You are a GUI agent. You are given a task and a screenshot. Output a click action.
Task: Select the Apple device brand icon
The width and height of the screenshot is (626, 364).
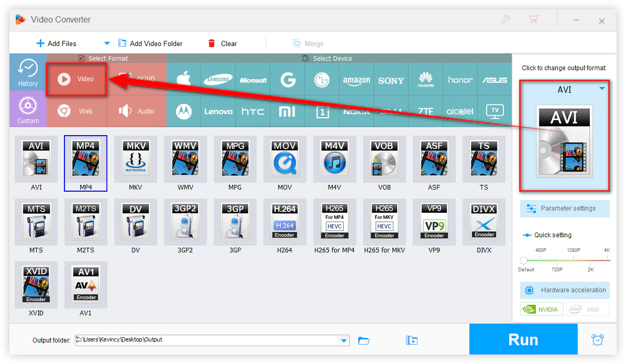click(183, 80)
